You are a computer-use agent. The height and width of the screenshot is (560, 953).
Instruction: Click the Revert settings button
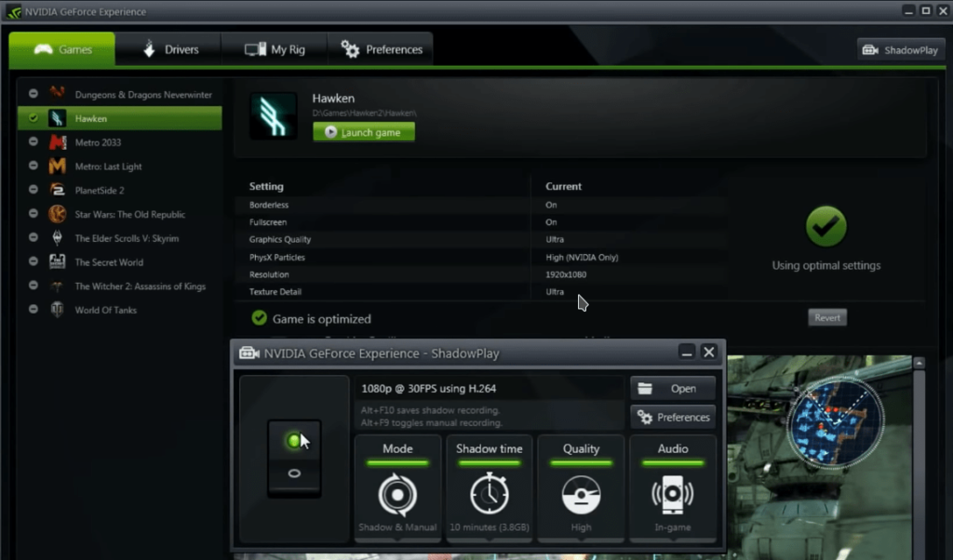click(827, 317)
